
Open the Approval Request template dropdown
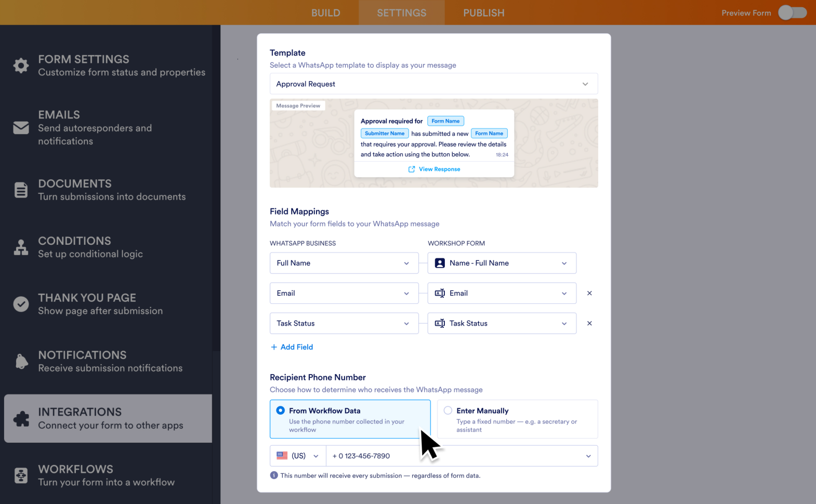tap(434, 84)
